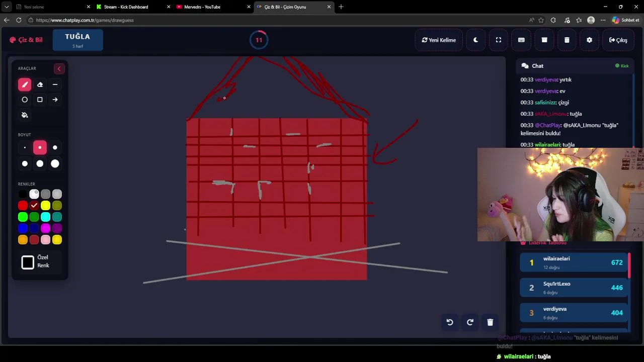Toggle fullscreen mode in game toolbar
This screenshot has width=644, height=362.
[x=499, y=40]
